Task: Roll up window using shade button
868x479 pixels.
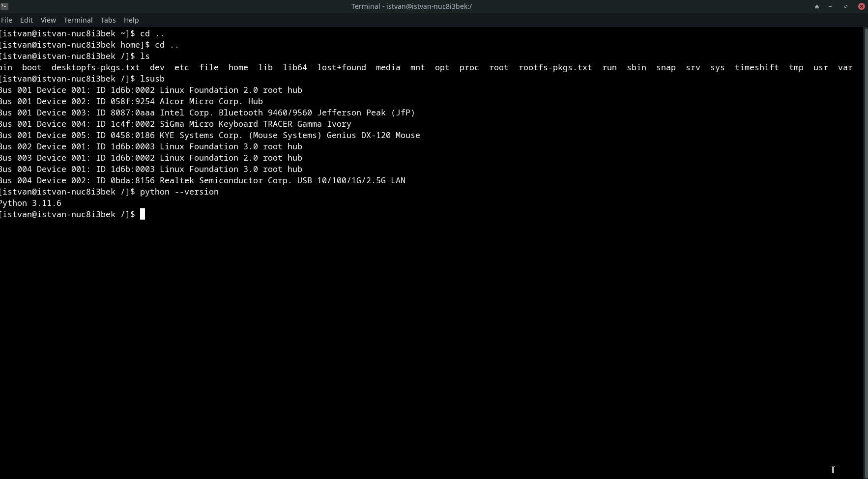Action: 817,6
